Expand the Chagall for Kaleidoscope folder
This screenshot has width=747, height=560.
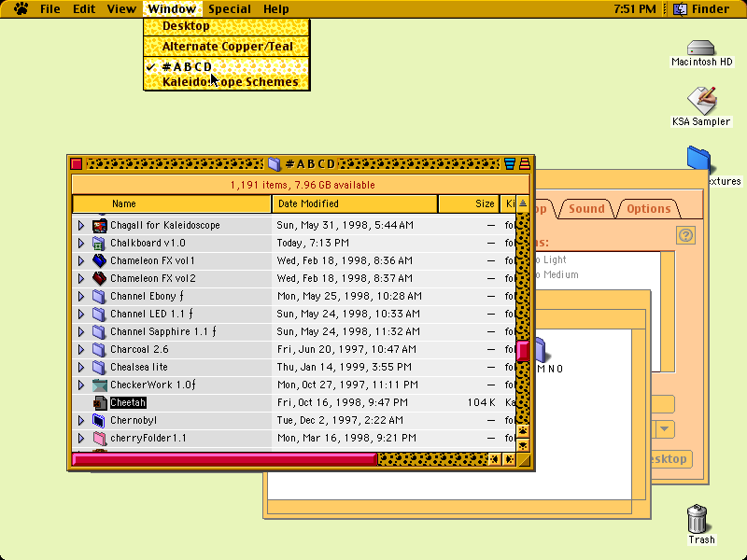81,225
